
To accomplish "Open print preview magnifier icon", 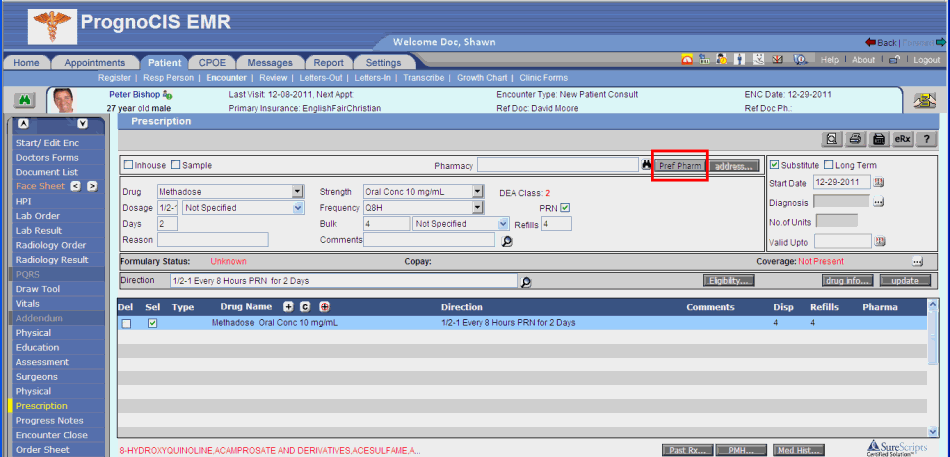I will click(x=832, y=139).
